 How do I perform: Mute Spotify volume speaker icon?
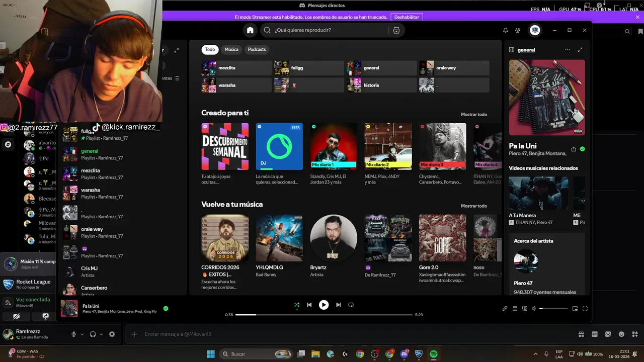click(534, 309)
